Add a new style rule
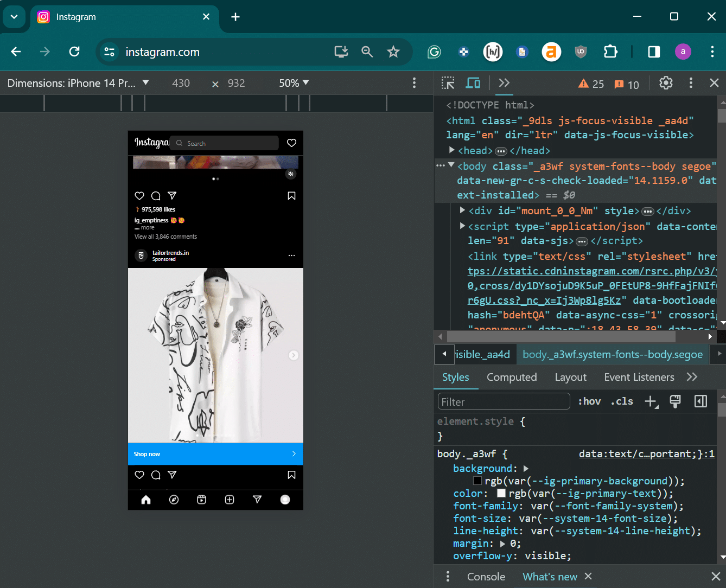The width and height of the screenshot is (726, 588). point(651,401)
